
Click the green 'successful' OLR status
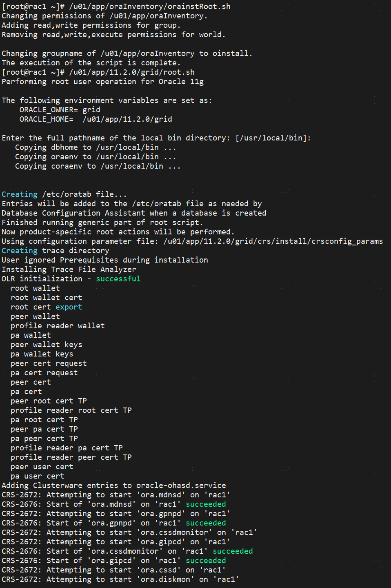click(118, 279)
